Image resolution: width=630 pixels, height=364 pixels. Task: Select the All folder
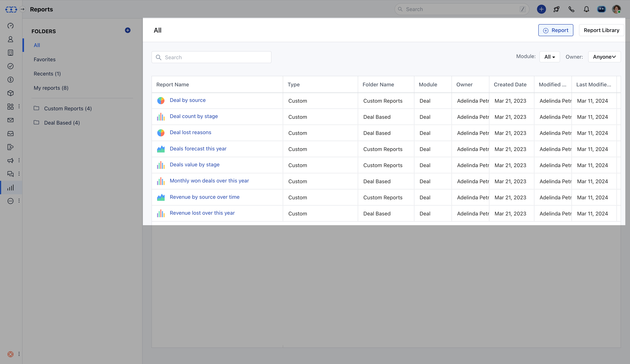37,45
